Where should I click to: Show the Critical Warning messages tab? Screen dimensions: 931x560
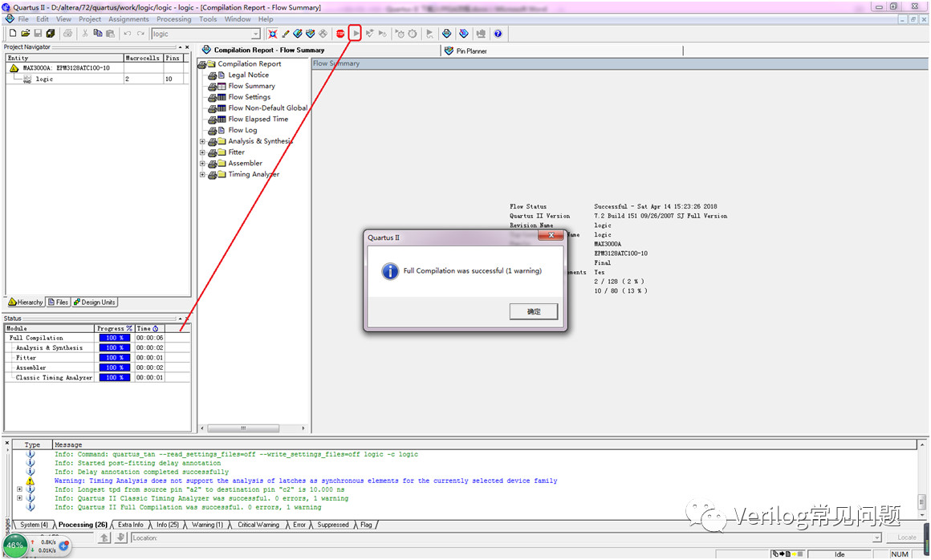click(258, 525)
